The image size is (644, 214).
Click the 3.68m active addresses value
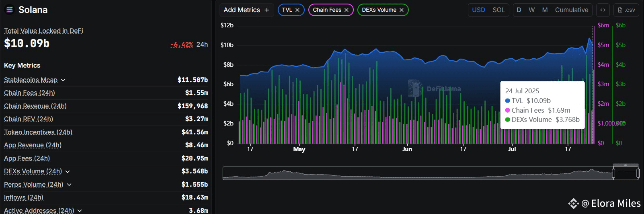[x=198, y=210]
